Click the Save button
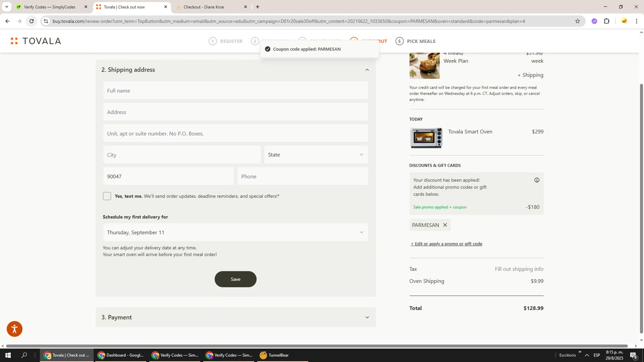This screenshot has width=644, height=362. point(235,279)
